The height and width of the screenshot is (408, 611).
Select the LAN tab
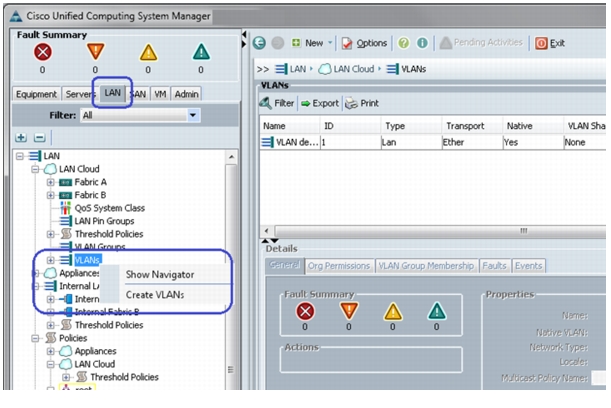point(112,93)
